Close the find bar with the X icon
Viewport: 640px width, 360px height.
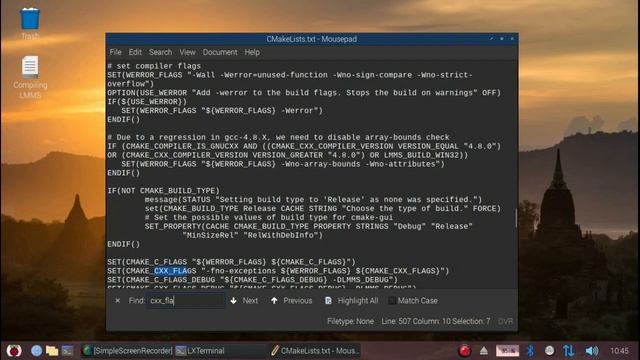[x=118, y=300]
